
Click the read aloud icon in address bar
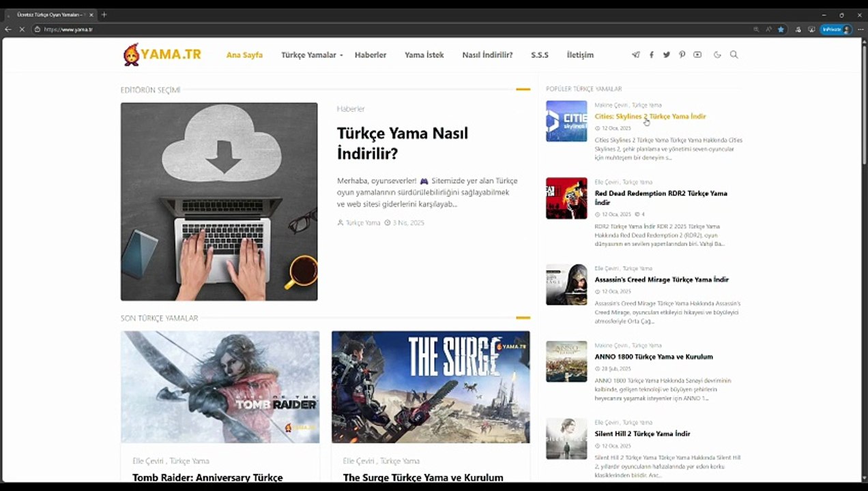[x=768, y=29]
